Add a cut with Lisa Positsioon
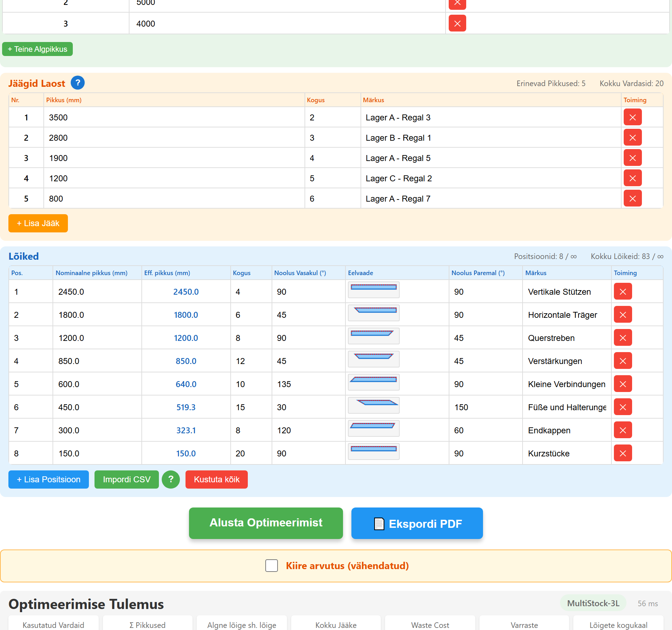Screen dimensions: 672x630 pyautogui.click(x=49, y=479)
